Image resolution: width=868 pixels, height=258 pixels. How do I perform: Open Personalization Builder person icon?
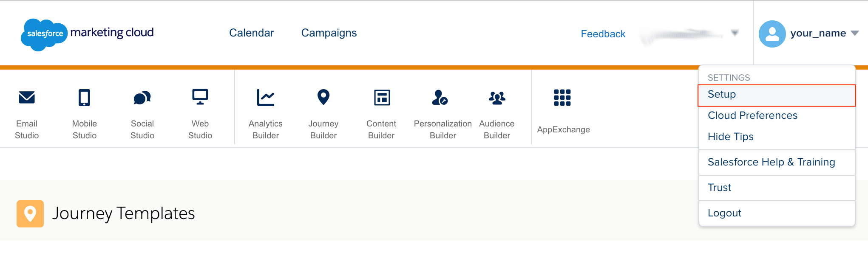(x=440, y=98)
